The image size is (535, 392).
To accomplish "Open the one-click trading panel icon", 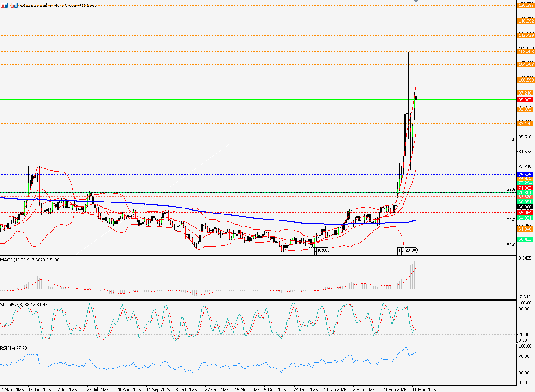I will 13,6.
